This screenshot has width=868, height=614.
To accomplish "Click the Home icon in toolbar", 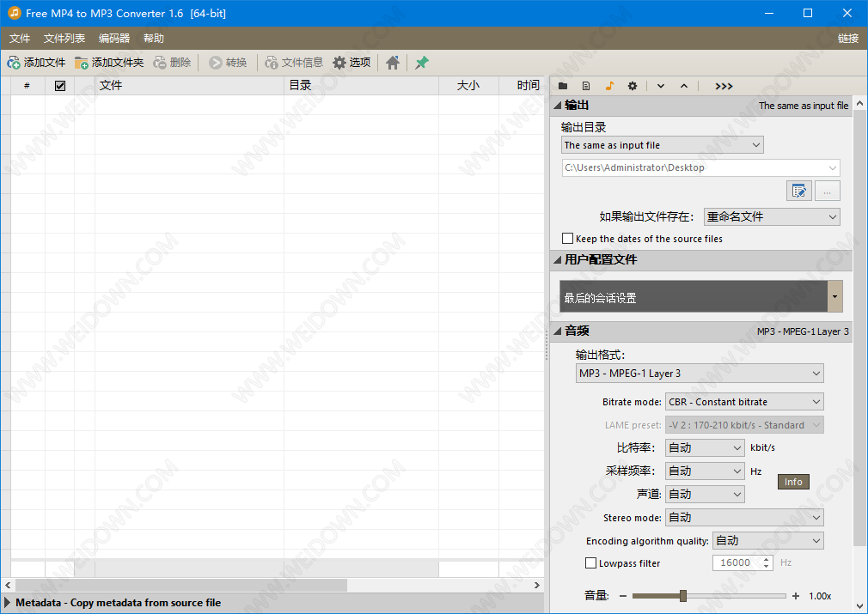I will (393, 63).
